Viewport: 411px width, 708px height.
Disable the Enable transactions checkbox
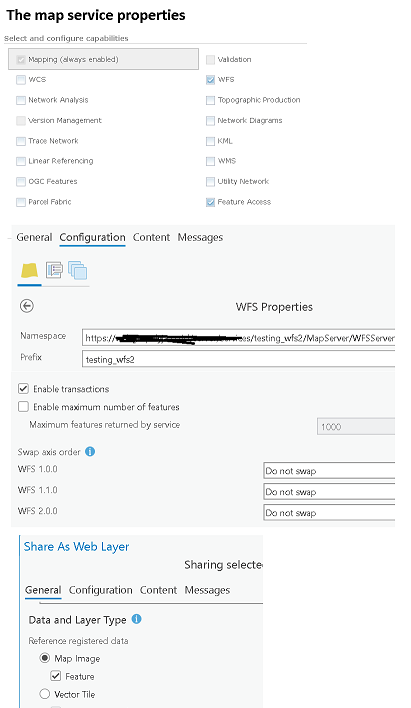click(23, 388)
